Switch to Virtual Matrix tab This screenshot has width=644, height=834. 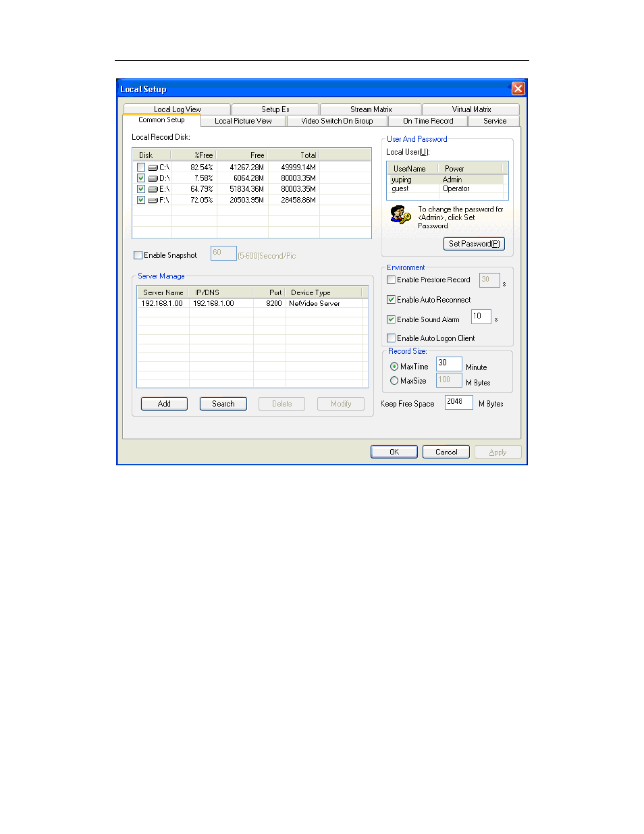pos(471,109)
